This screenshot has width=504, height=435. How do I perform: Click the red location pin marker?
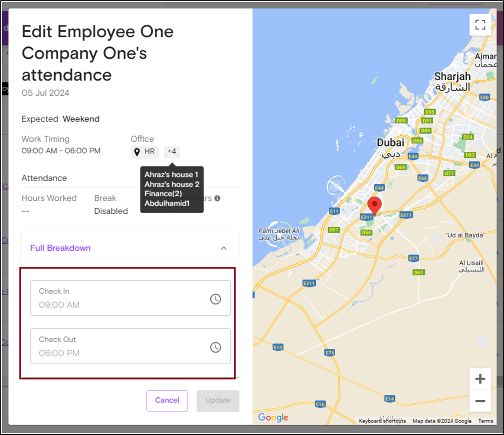[374, 205]
